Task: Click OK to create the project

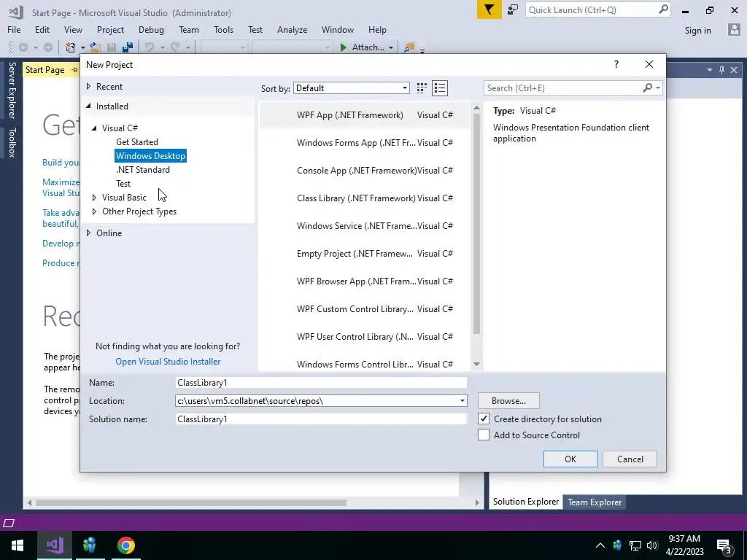Action: [x=570, y=459]
